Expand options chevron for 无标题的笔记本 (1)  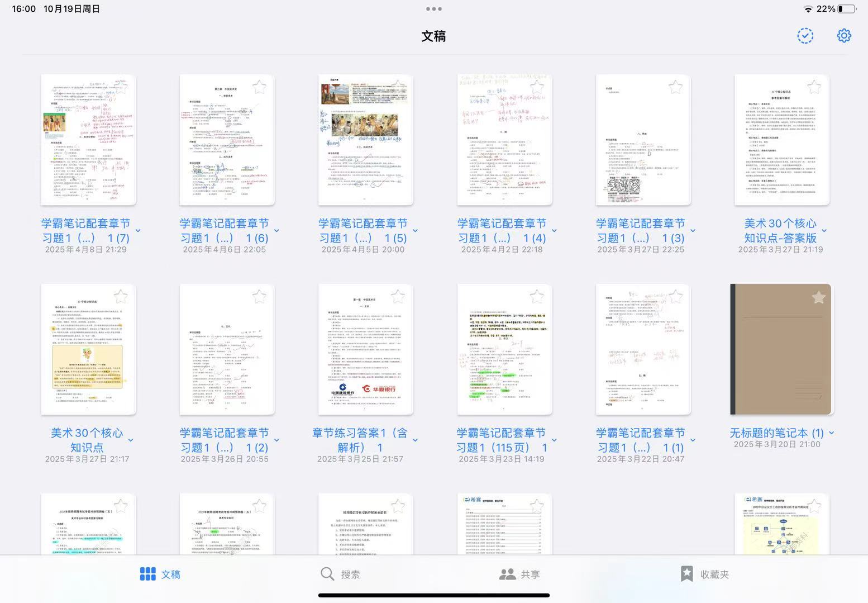pos(831,433)
